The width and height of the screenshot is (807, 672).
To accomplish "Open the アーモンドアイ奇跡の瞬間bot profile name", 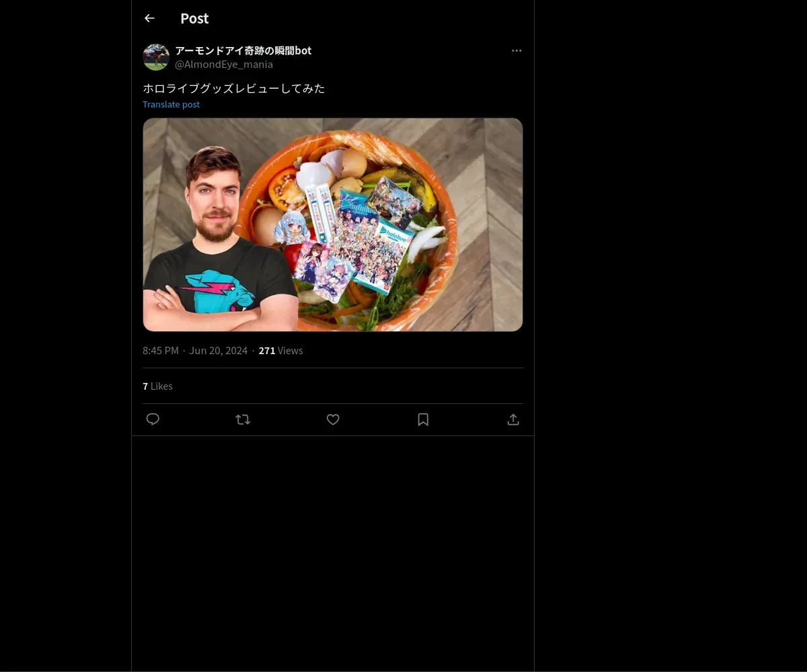I will [243, 50].
